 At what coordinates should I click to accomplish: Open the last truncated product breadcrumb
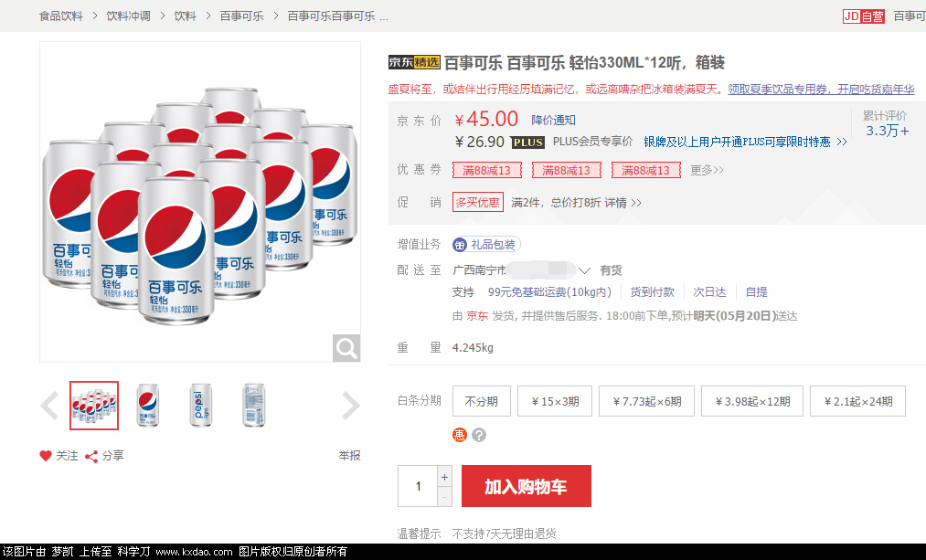pos(338,16)
